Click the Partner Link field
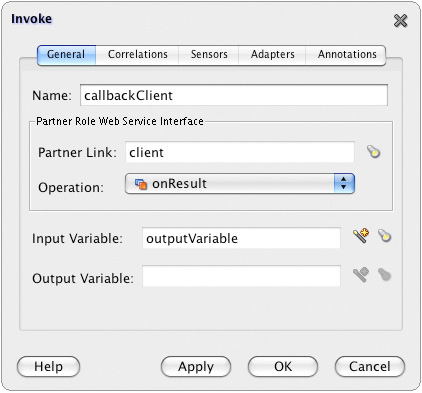This screenshot has height=393, width=422. (240, 152)
